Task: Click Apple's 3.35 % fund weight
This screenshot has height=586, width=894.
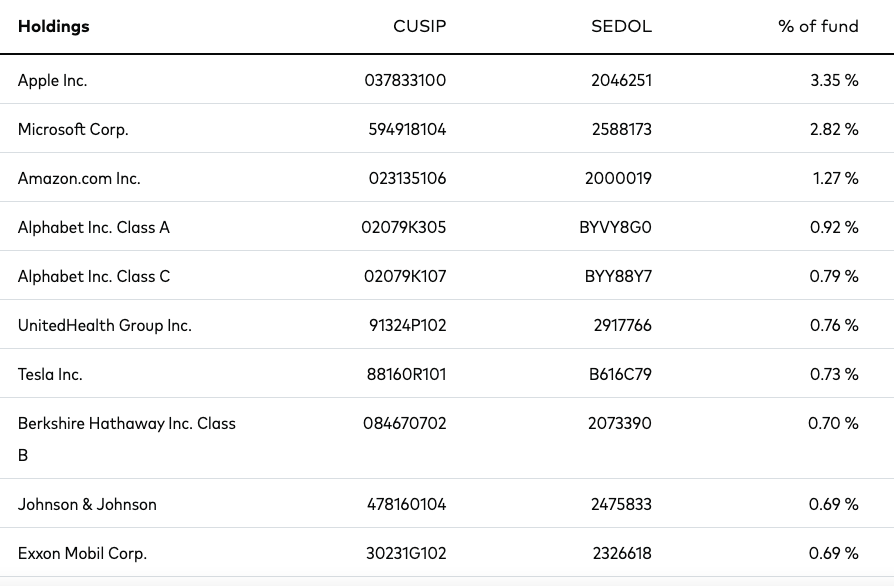Action: click(834, 80)
